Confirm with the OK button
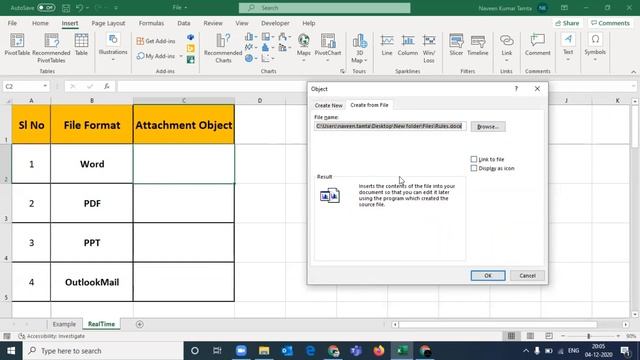This screenshot has width=640, height=360. tap(488, 276)
